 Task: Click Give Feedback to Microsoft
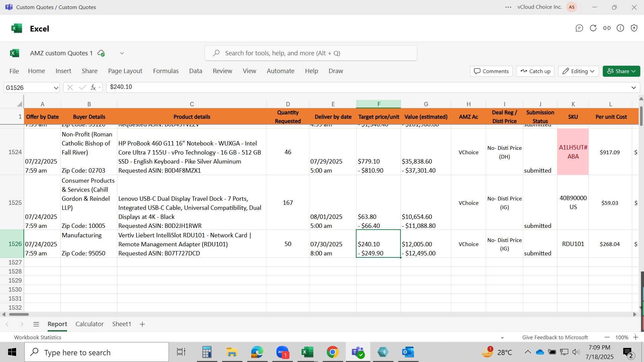tap(555, 338)
